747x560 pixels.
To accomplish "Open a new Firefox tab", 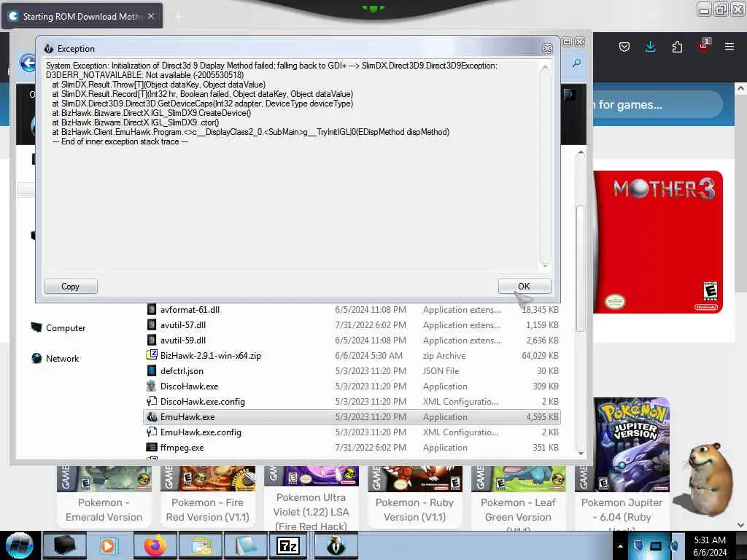I will pos(178,17).
